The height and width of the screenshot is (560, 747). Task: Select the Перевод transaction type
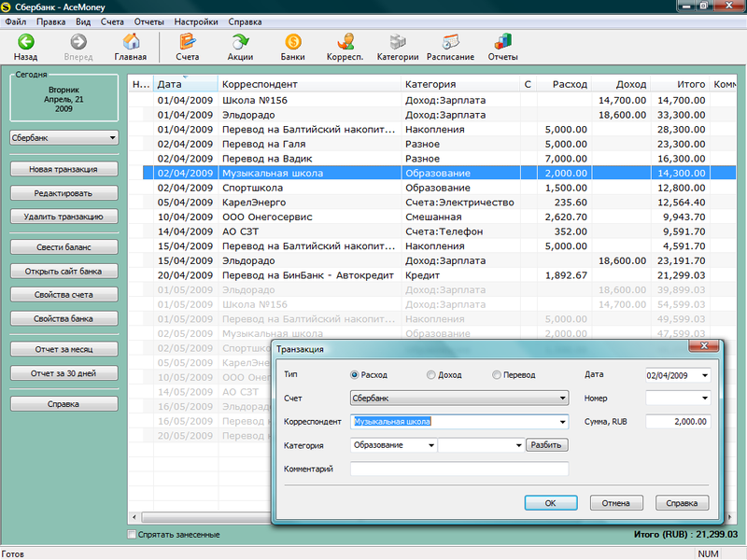[497, 375]
